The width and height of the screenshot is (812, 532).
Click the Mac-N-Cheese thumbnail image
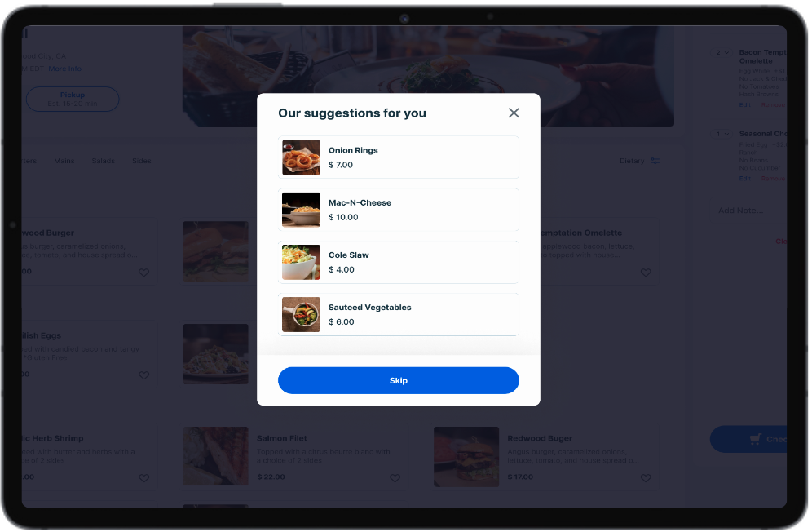coord(302,211)
